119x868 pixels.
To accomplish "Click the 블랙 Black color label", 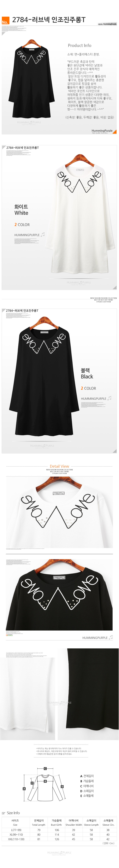I will [x=87, y=373].
